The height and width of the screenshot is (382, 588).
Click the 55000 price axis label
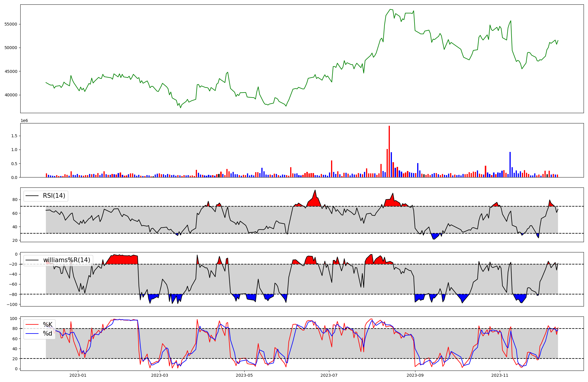coord(11,24)
